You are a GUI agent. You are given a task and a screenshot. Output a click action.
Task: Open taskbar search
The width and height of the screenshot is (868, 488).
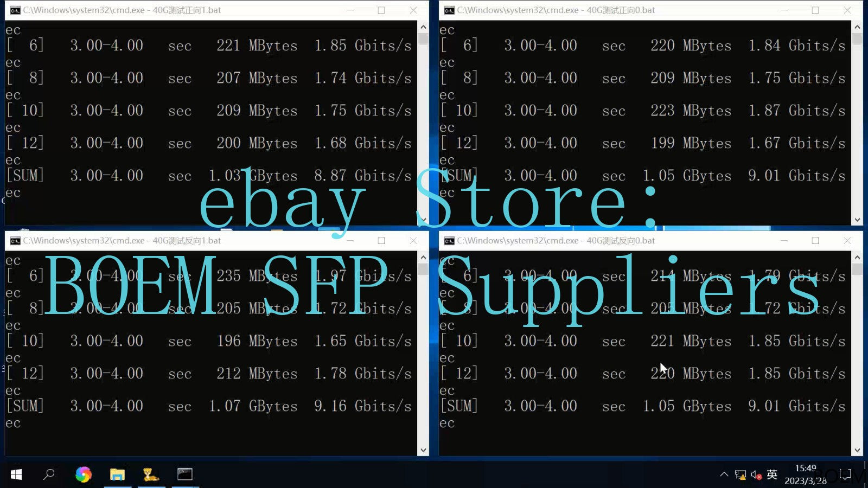coord(49,474)
